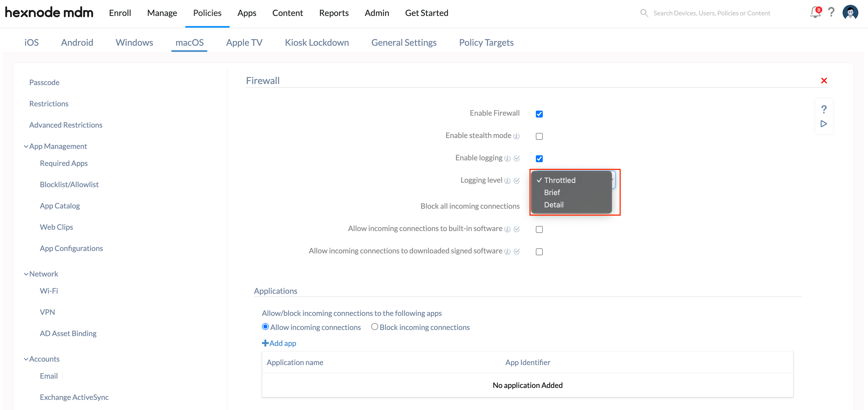Open Exchange ActiveSync settings
Image resolution: width=868 pixels, height=410 pixels.
[74, 397]
